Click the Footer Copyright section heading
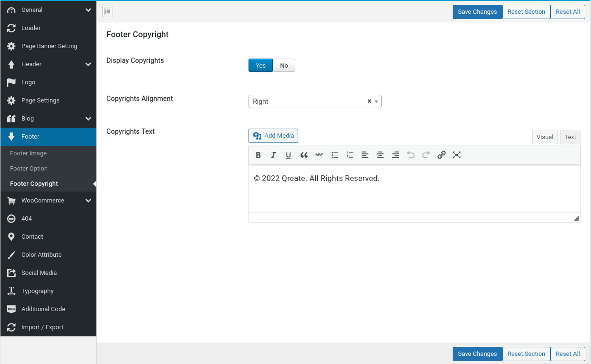The height and width of the screenshot is (364, 591). click(x=137, y=34)
